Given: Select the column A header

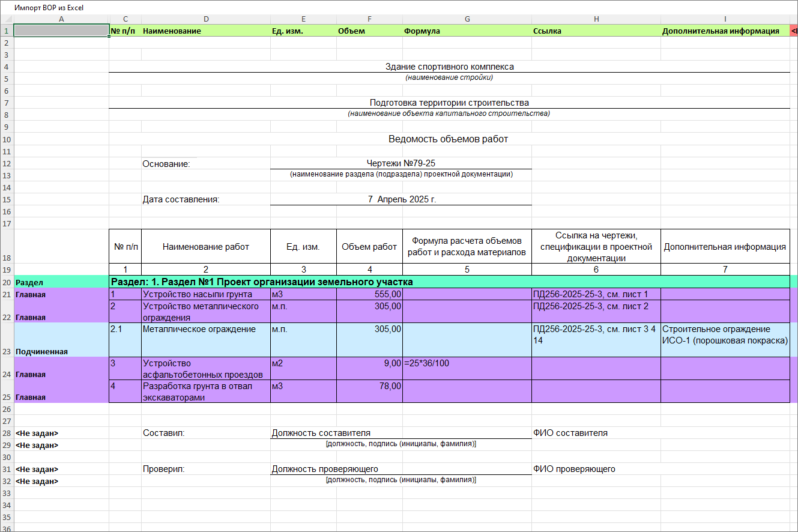Looking at the screenshot, I should (61, 19).
